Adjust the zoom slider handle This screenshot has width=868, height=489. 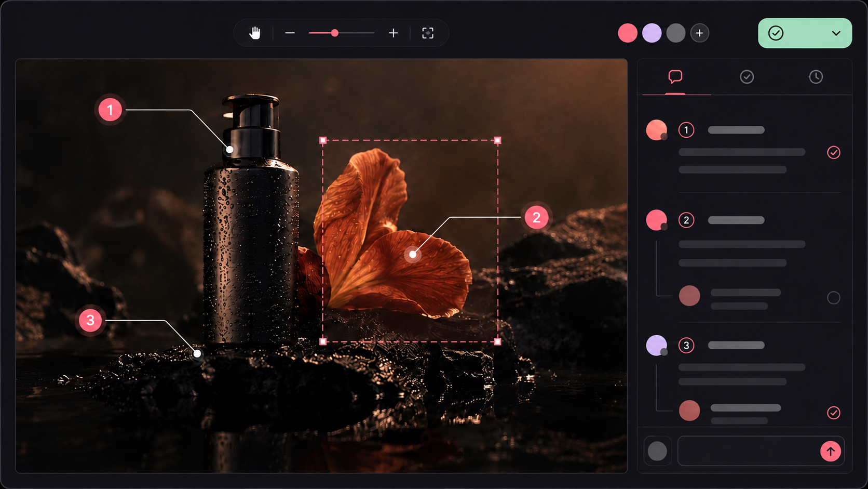coord(335,33)
